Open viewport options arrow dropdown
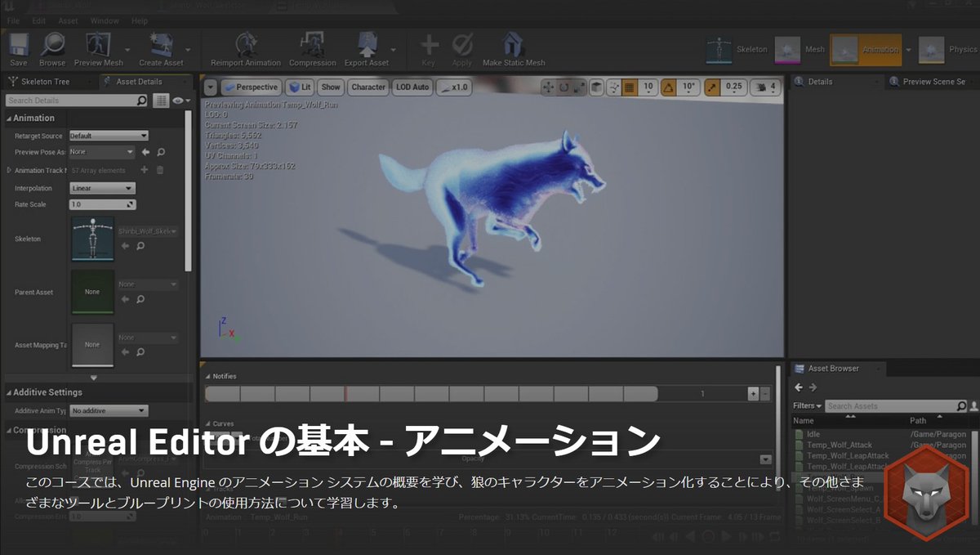The height and width of the screenshot is (555, 980). 211,87
